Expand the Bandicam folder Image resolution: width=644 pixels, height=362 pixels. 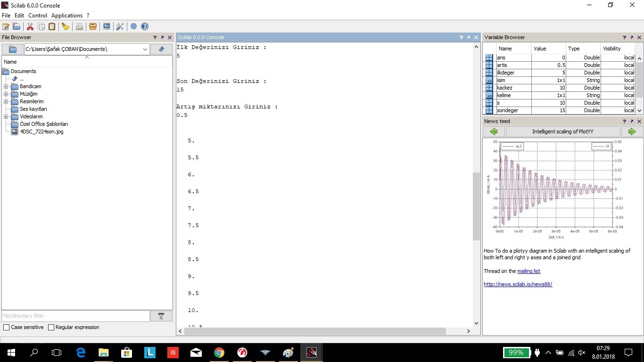(6, 87)
